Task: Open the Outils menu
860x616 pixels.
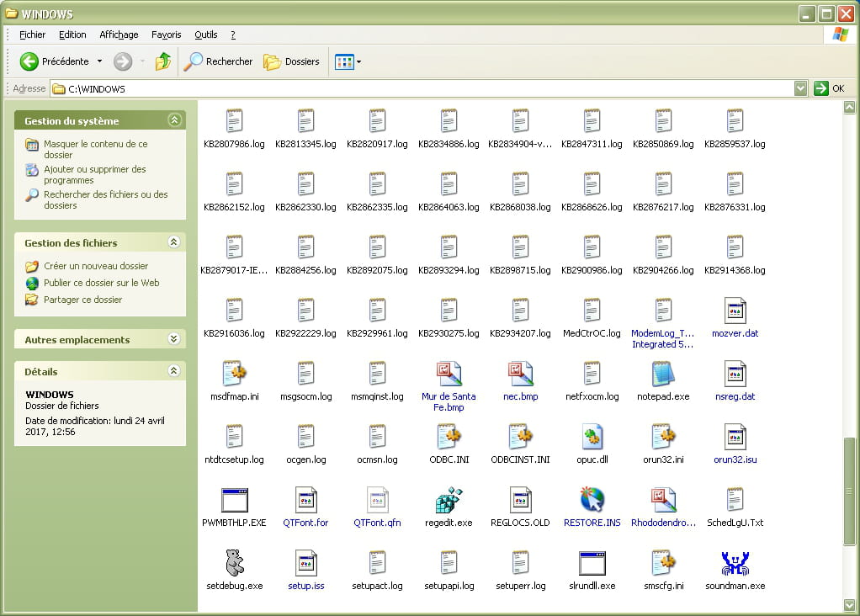Action: 205,35
